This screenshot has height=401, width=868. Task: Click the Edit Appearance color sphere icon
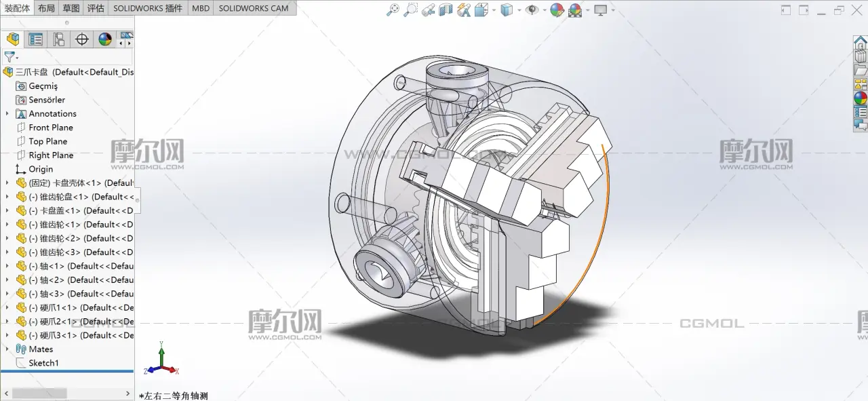point(557,9)
